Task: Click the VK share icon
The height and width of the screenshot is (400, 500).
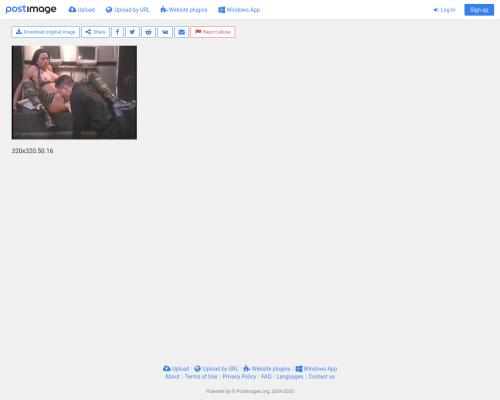Action: pos(165,32)
